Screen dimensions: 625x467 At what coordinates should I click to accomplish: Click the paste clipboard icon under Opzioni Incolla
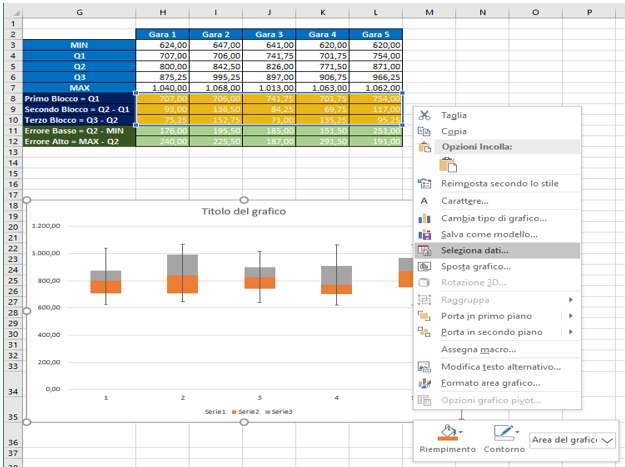[447, 165]
